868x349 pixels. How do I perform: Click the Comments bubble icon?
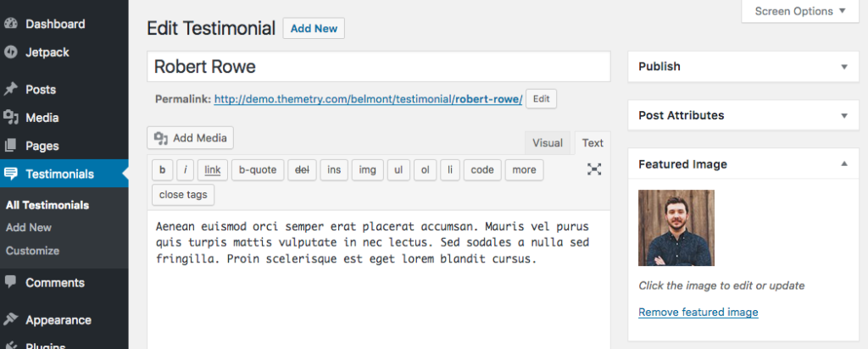11,282
